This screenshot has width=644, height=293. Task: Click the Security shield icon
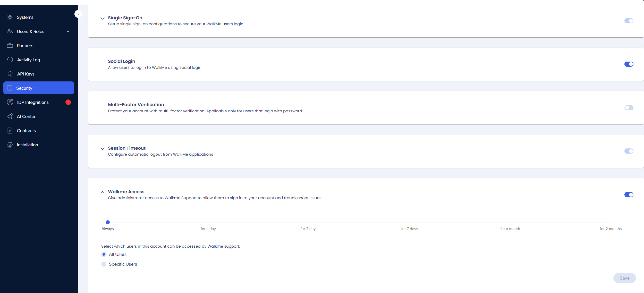coord(10,88)
